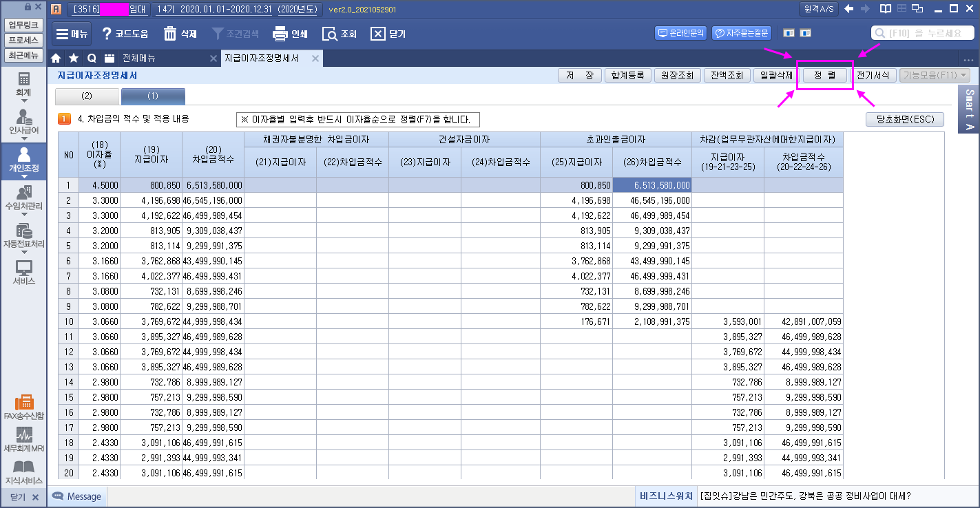Image resolution: width=980 pixels, height=508 pixels.
Task: Expand the tab bar overflow dots
Action: pyautogui.click(x=968, y=59)
